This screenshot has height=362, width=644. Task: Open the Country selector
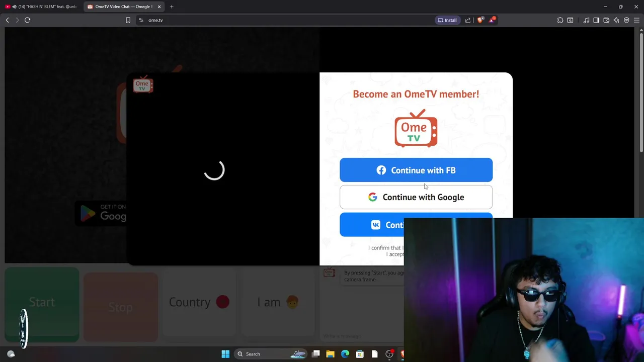point(199,302)
